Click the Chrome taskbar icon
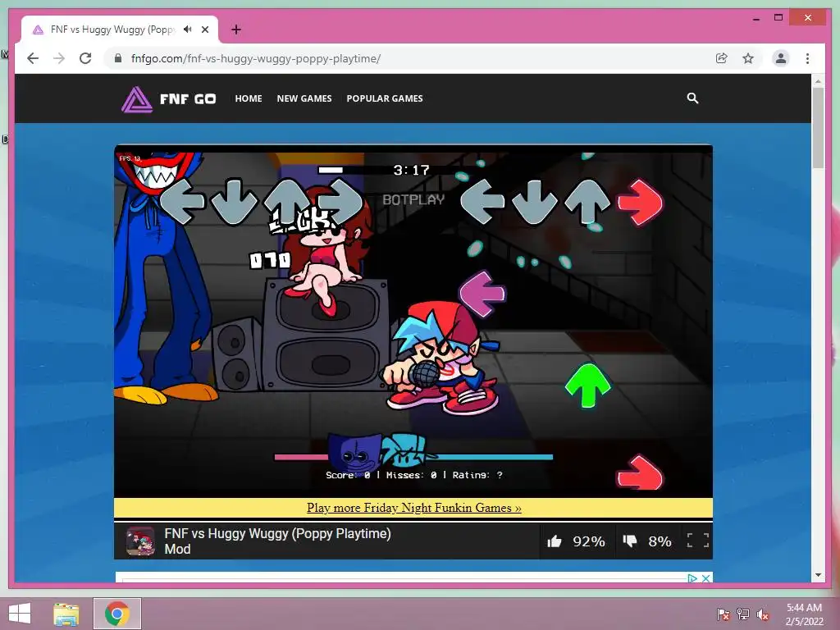 pos(117,614)
